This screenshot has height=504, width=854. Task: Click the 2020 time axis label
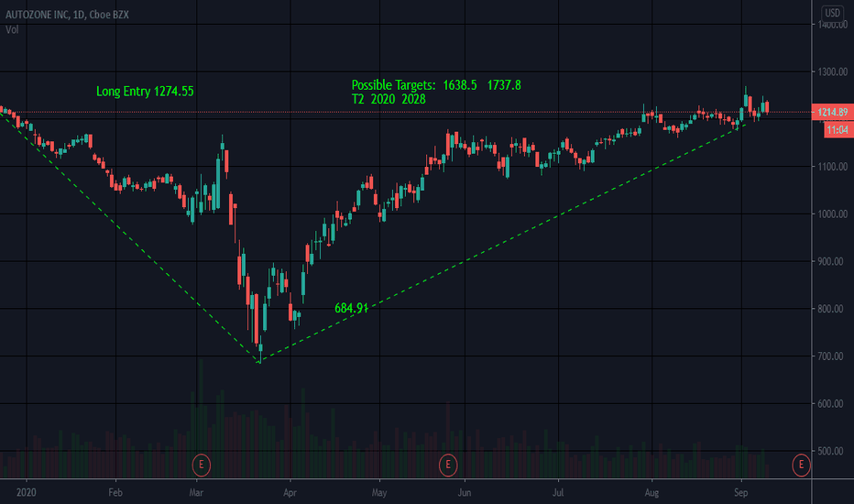pos(27,493)
